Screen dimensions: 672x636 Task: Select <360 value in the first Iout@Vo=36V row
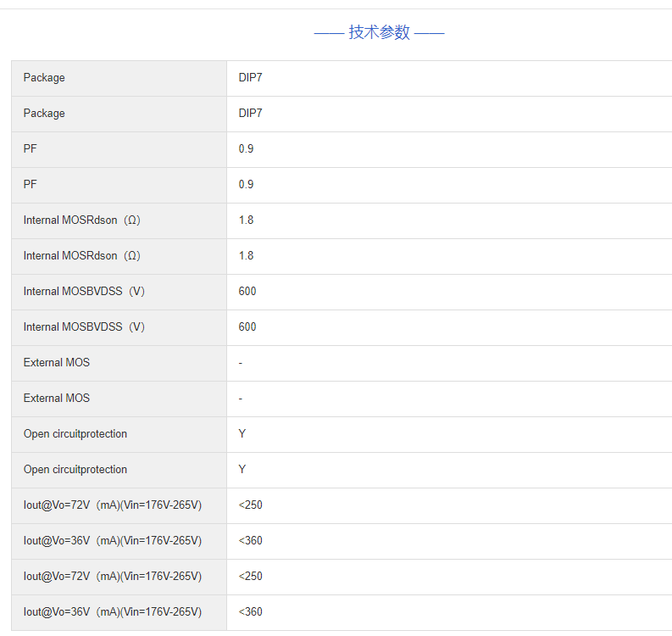250,541
